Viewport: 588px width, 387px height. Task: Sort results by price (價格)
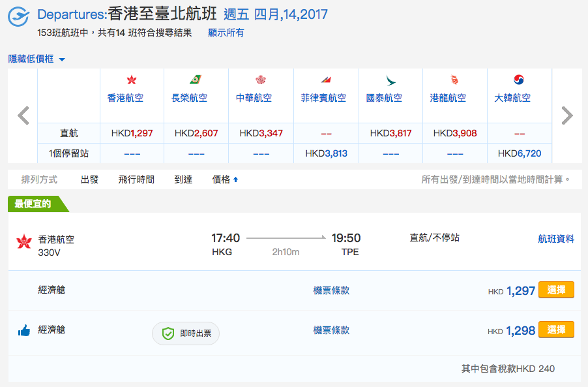pos(225,179)
